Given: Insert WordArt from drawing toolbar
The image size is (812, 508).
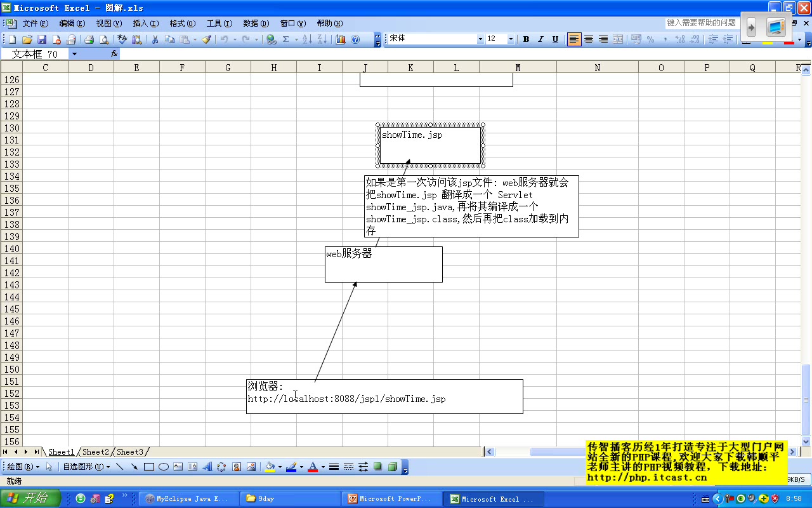Looking at the screenshot, I should [x=207, y=467].
